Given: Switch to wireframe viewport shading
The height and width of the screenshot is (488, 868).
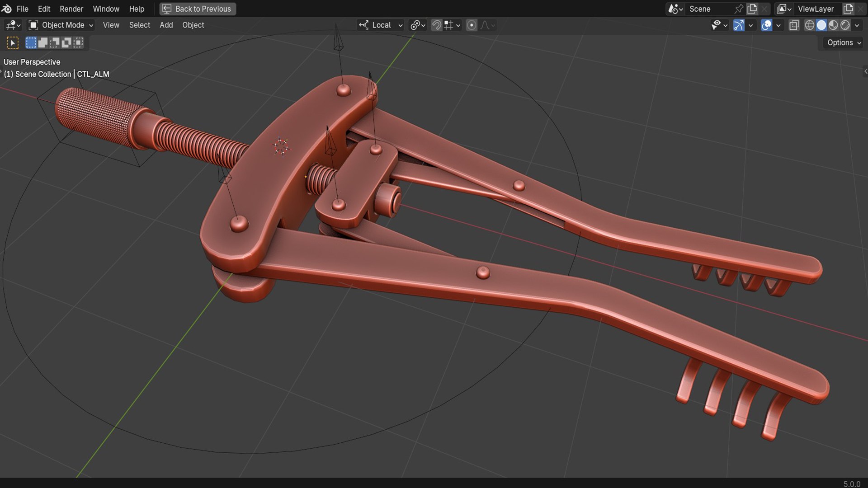Looking at the screenshot, I should [809, 25].
